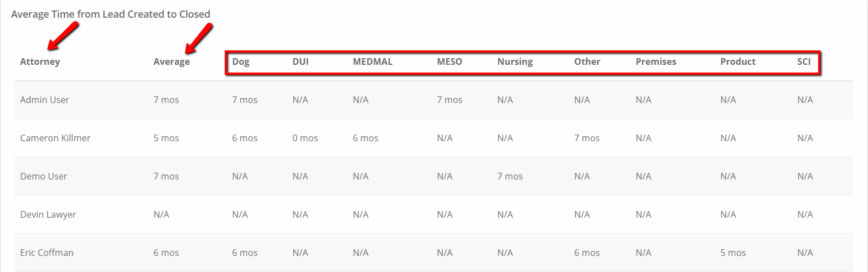Click the Admin User row name

(x=44, y=100)
